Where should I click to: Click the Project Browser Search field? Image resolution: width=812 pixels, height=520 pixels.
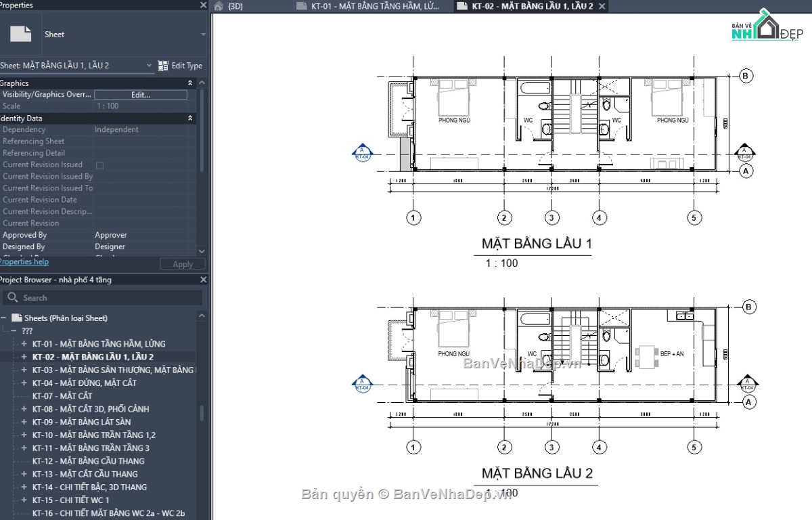click(102, 298)
